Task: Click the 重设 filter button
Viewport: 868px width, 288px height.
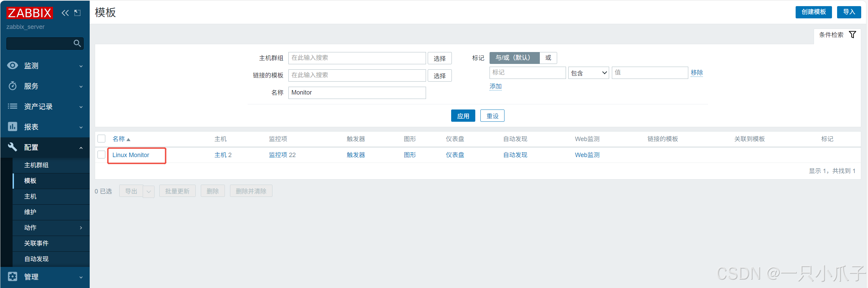Action: pyautogui.click(x=492, y=116)
